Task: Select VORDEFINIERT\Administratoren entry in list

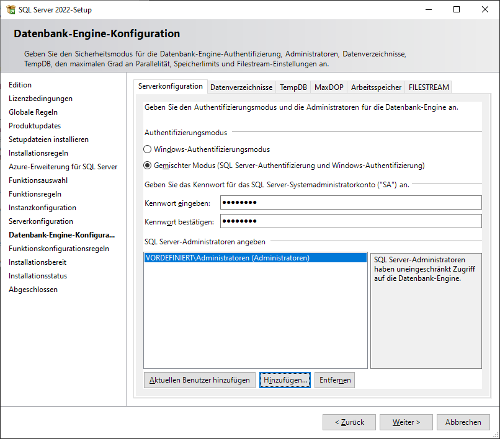Action: [255, 258]
